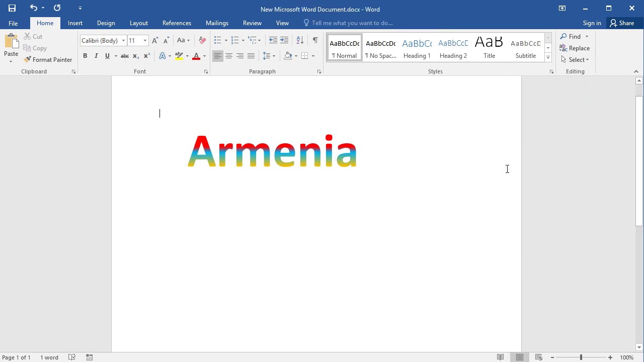Apply the Heading 1 style
Viewport: 644px width, 362px height.
[x=417, y=48]
